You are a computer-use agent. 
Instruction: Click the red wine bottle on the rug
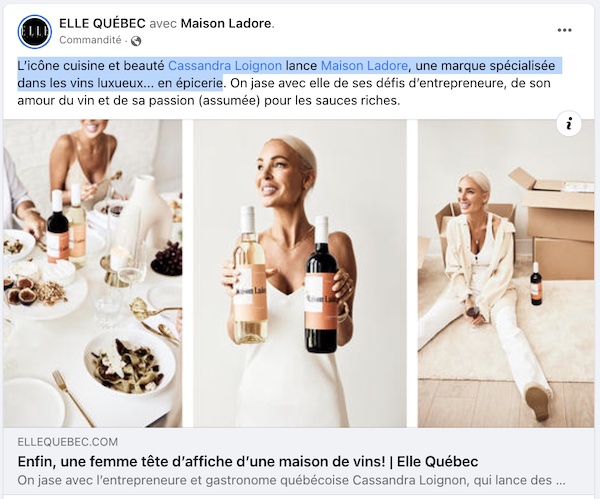pyautogui.click(x=536, y=284)
